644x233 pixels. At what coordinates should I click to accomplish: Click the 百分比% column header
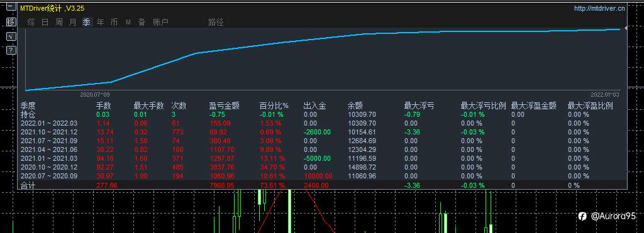[274, 106]
